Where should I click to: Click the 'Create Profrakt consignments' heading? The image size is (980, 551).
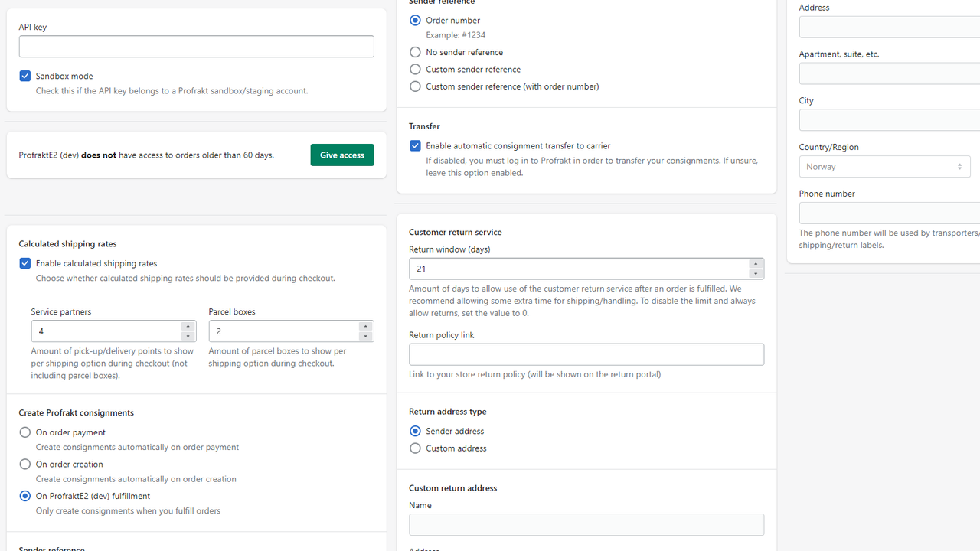coord(76,412)
